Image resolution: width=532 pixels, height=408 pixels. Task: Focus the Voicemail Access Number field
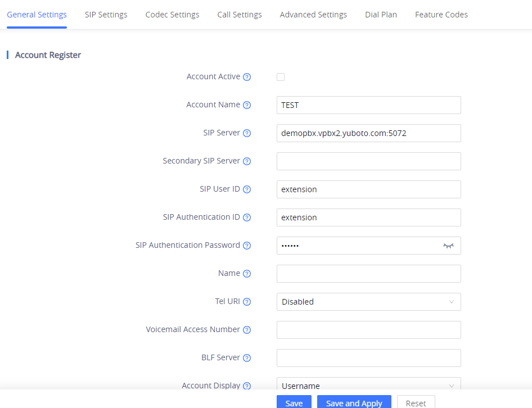(369, 330)
